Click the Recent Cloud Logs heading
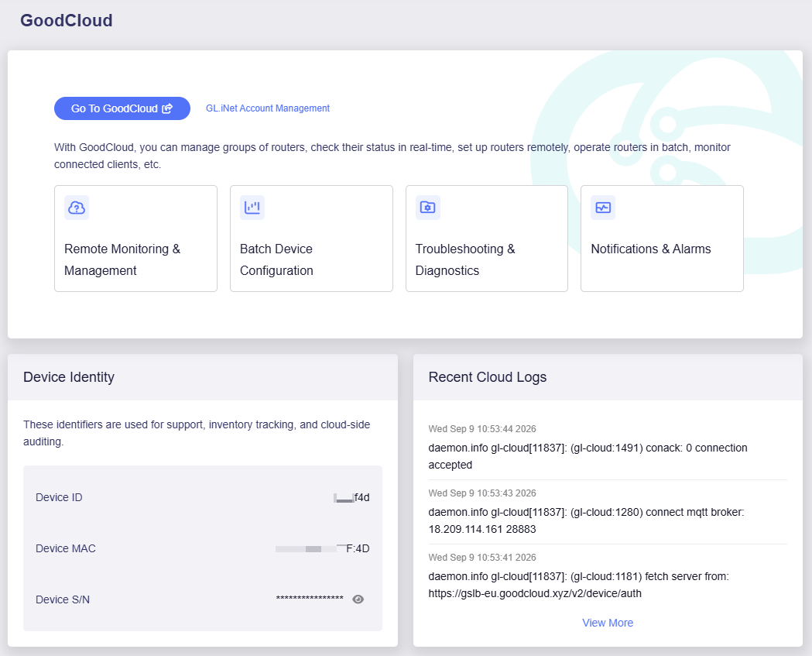Viewport: 812px width, 656px height. point(488,377)
